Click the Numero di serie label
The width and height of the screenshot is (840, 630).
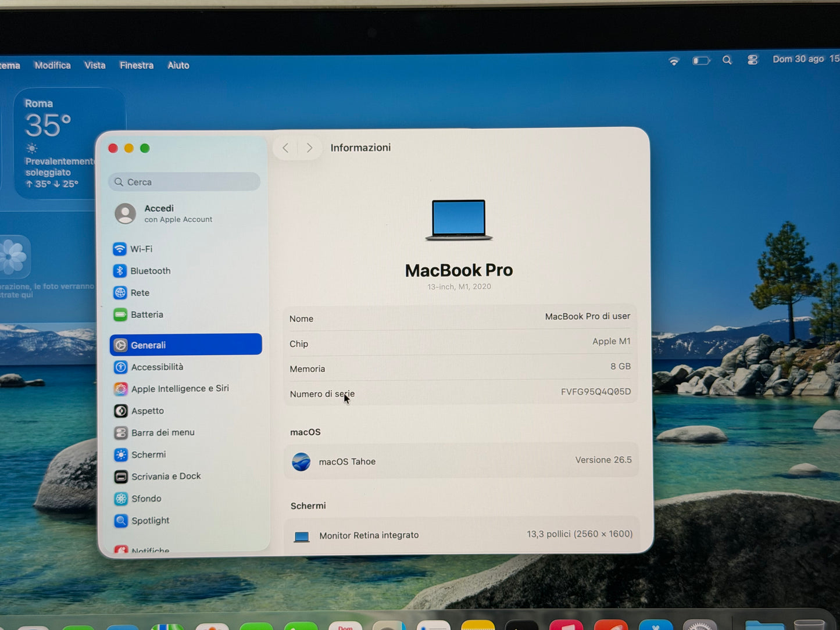click(322, 393)
